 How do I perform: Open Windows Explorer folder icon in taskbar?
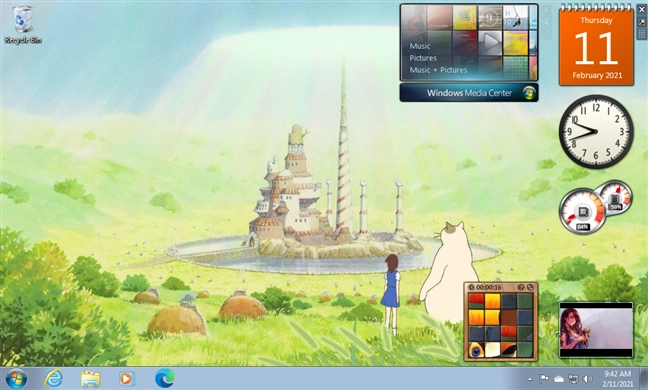tap(91, 378)
